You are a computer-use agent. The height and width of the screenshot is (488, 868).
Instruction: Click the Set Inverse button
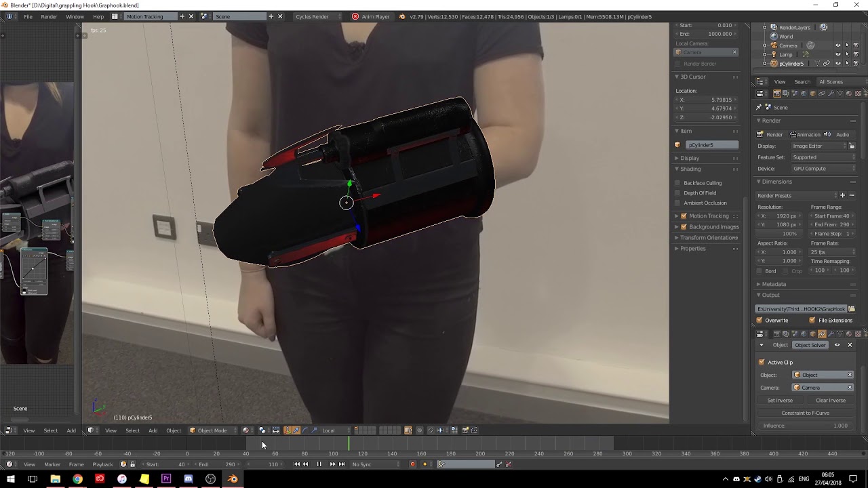tap(780, 401)
